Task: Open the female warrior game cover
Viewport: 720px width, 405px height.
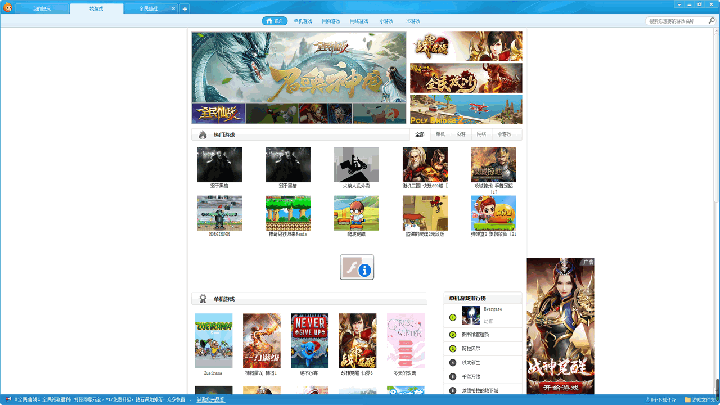Action: (358, 340)
